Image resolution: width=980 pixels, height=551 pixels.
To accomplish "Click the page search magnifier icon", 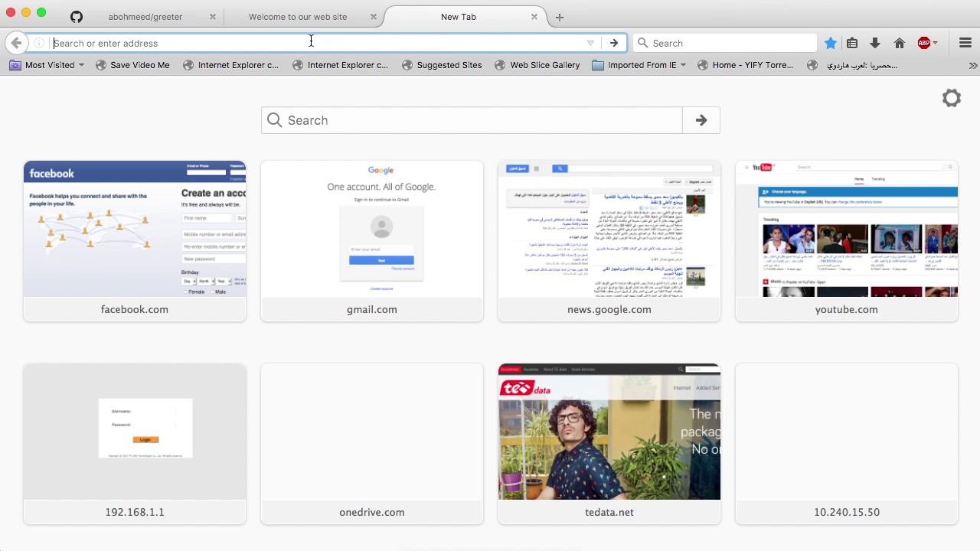I will 275,120.
